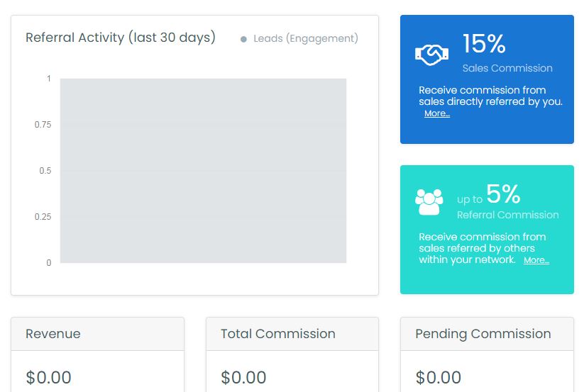This screenshot has height=392, width=584.
Task: Click the 0.75 label on the chart axis
Action: pos(43,125)
